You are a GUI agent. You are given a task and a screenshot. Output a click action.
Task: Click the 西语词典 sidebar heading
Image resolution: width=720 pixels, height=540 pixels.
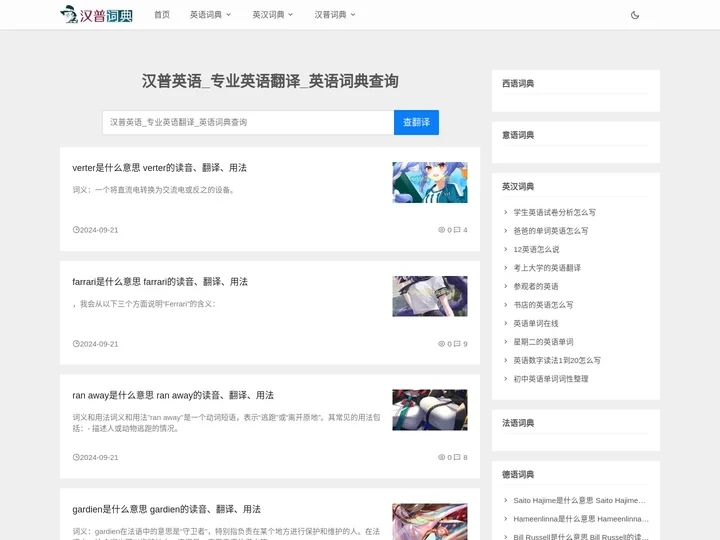coord(518,83)
